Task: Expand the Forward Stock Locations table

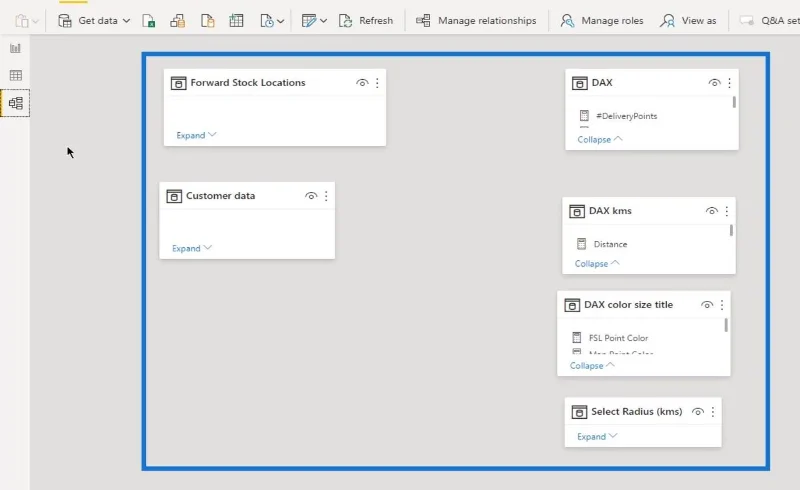Action: tap(196, 135)
